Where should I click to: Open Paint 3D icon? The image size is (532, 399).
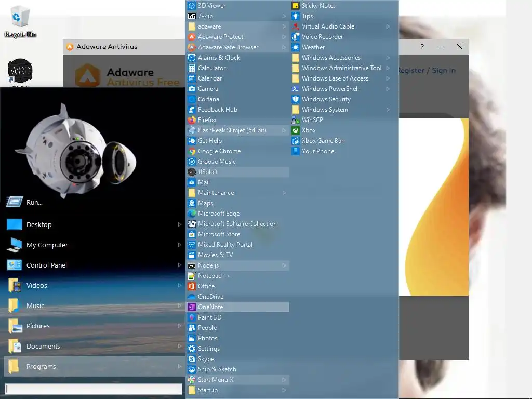192,317
